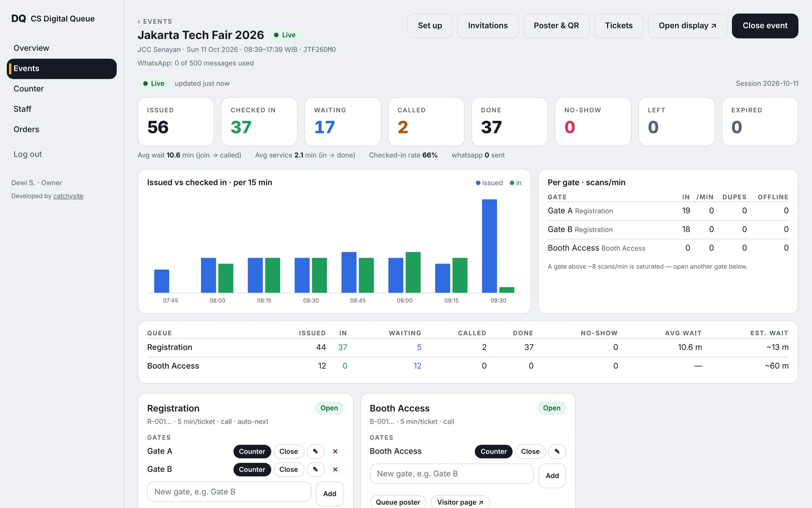Go to the Staff page
Viewport: 812px width, 508px height.
(x=61, y=109)
